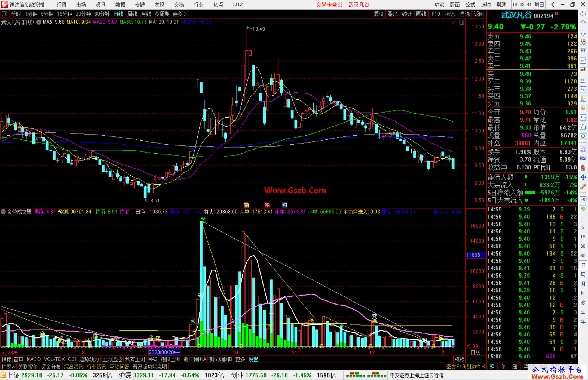Click the 榜 marker below chart

point(247,205)
